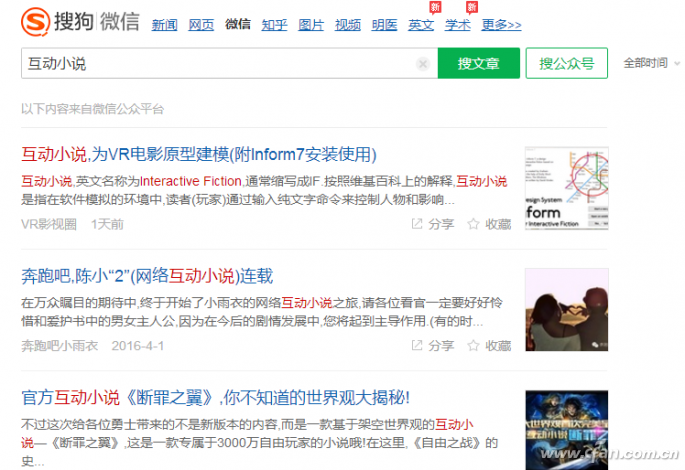Open the 图片 search tab

(311, 24)
